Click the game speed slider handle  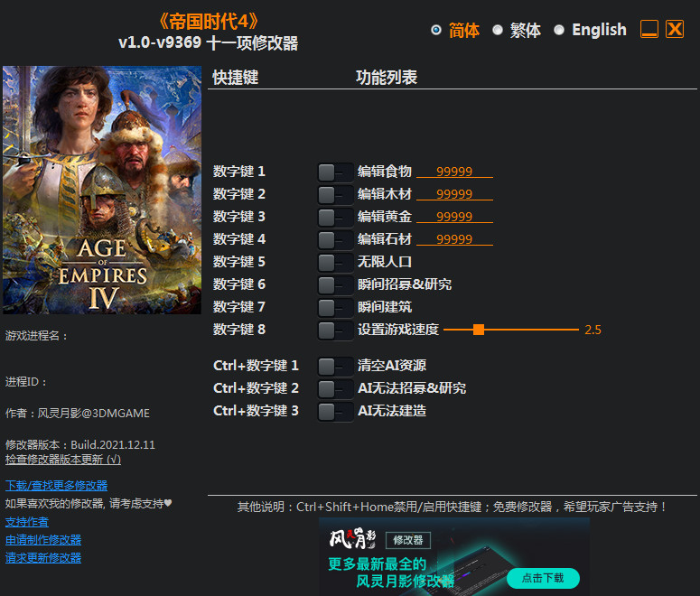[x=479, y=330]
